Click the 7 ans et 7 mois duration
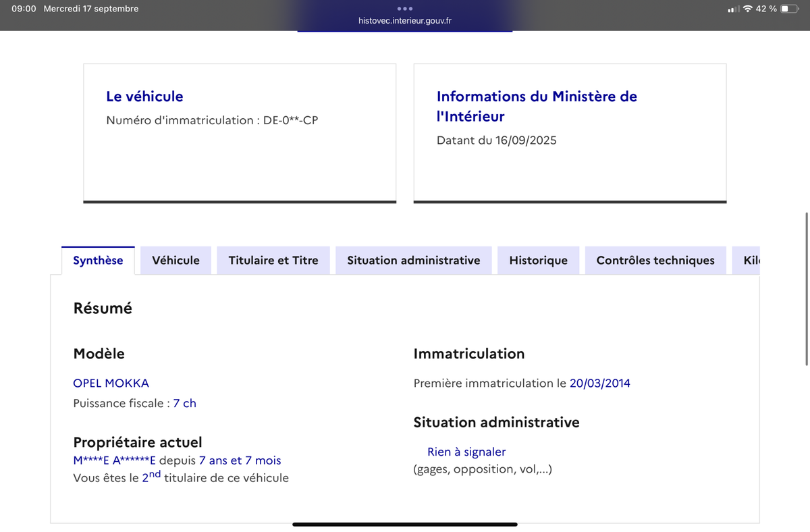The width and height of the screenshot is (810, 532). click(240, 460)
